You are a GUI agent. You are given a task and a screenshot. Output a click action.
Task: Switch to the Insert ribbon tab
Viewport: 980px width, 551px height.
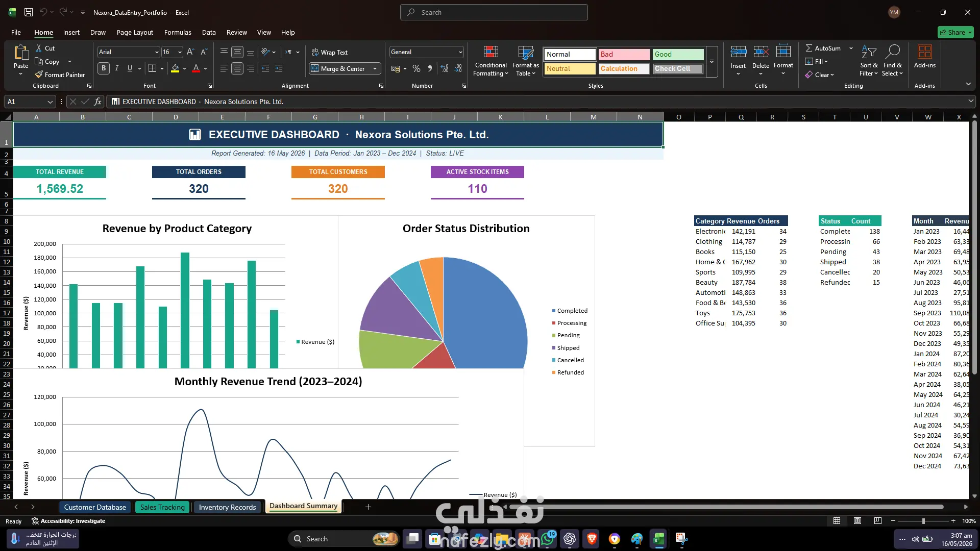click(71, 32)
